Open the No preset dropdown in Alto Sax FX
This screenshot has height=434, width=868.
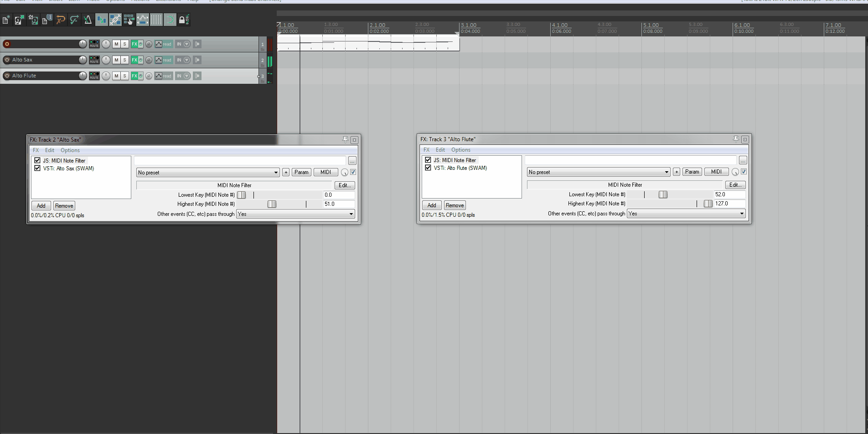(x=208, y=173)
